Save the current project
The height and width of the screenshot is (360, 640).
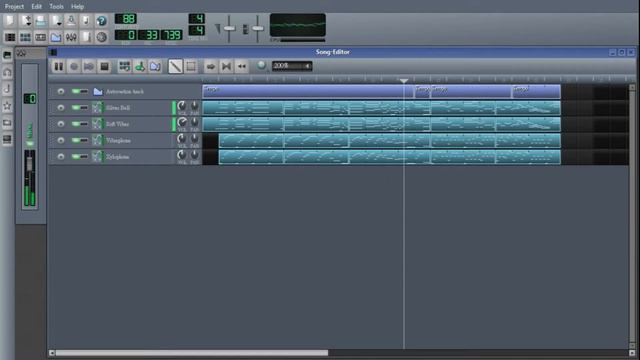point(71,20)
